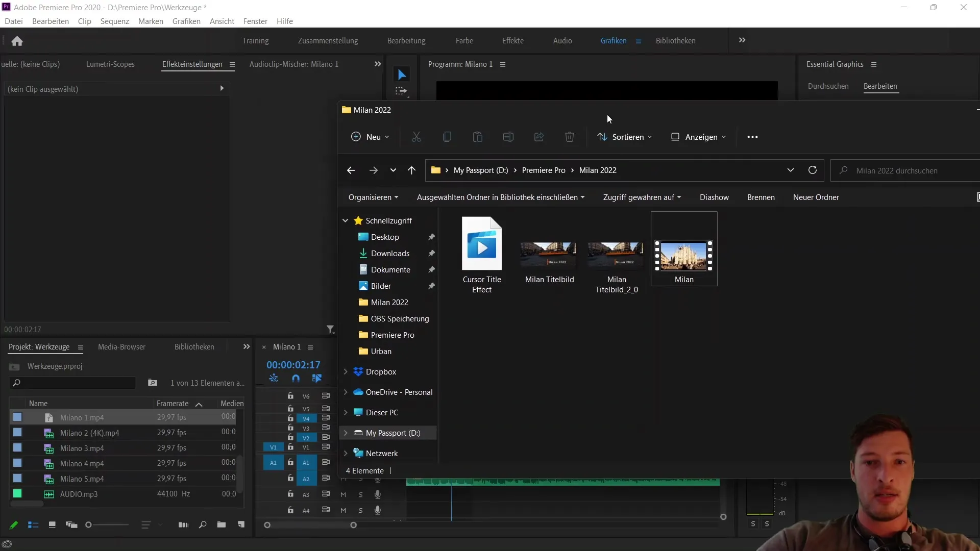980x551 pixels.
Task: Click the Effekteinstellungen panel tab
Action: point(191,64)
